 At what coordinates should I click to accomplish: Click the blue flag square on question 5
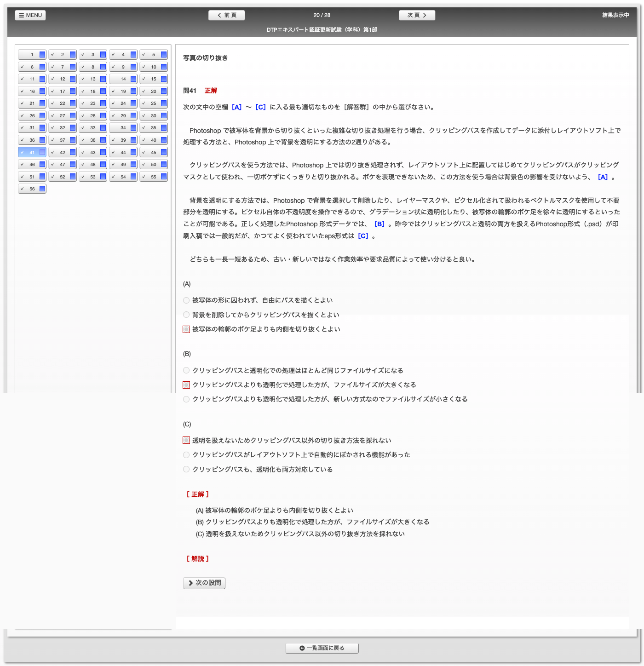pyautogui.click(x=164, y=55)
